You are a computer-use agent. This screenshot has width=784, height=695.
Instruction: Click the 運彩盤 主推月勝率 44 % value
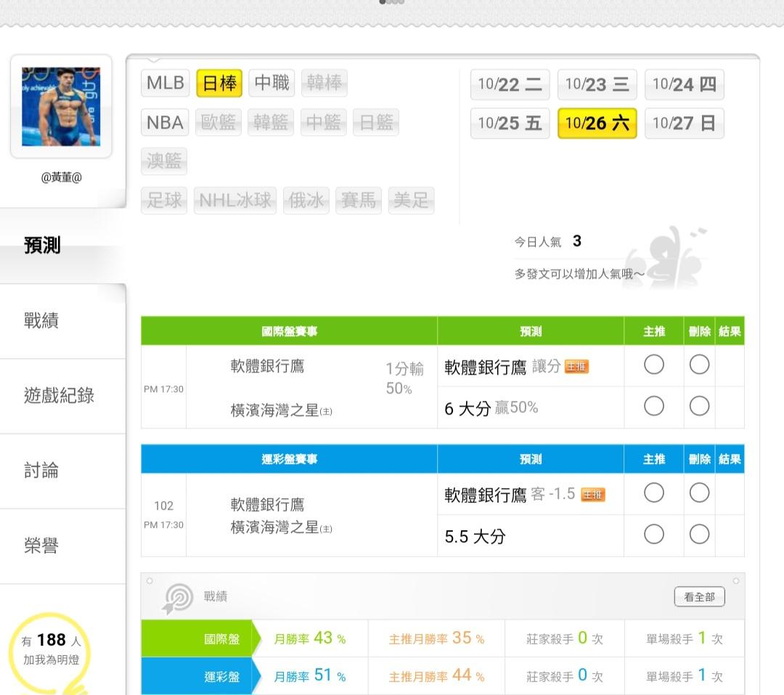[x=436, y=676]
